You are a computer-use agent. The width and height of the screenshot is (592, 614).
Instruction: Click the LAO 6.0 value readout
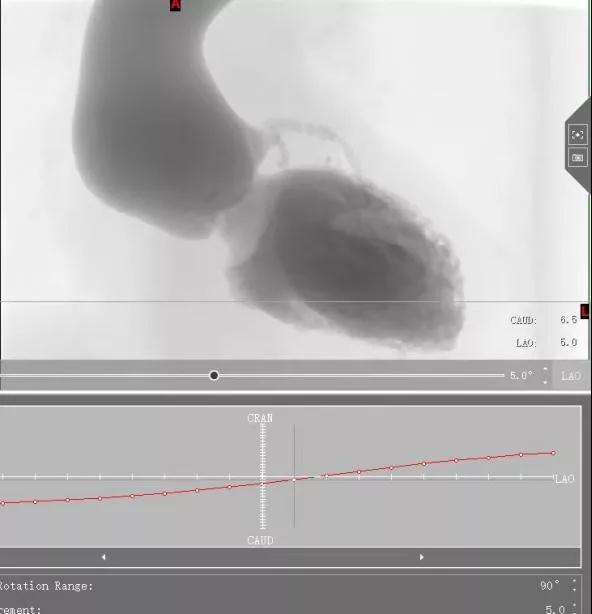point(569,343)
